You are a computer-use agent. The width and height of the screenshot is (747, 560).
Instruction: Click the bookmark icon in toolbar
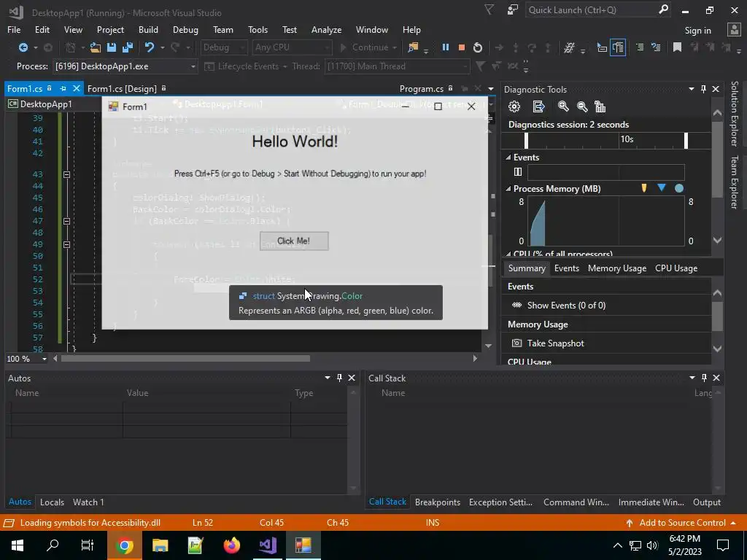(x=677, y=47)
